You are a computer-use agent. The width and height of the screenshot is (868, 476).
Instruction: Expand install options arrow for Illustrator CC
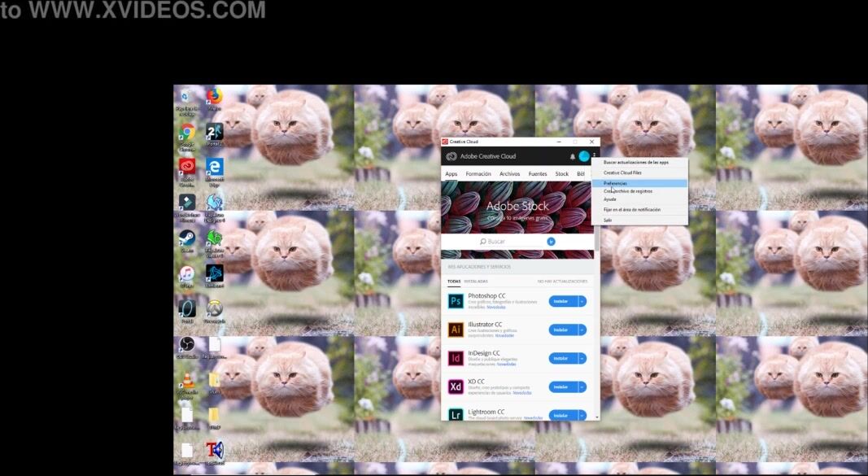[x=582, y=330]
